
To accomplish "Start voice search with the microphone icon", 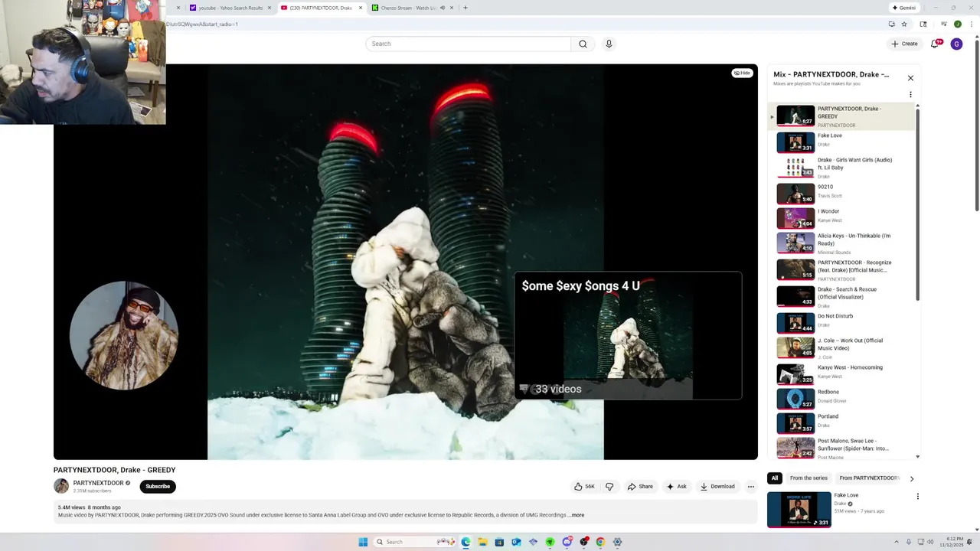I will 609,44.
